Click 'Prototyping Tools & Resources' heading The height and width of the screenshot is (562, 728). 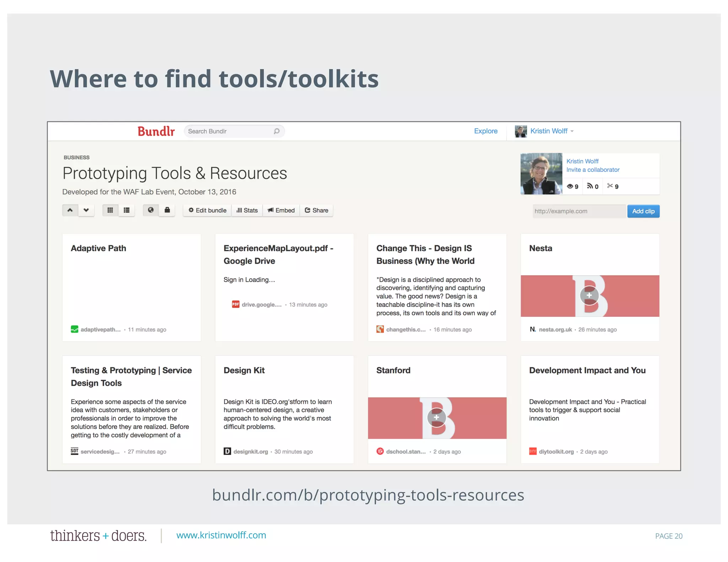(x=175, y=173)
